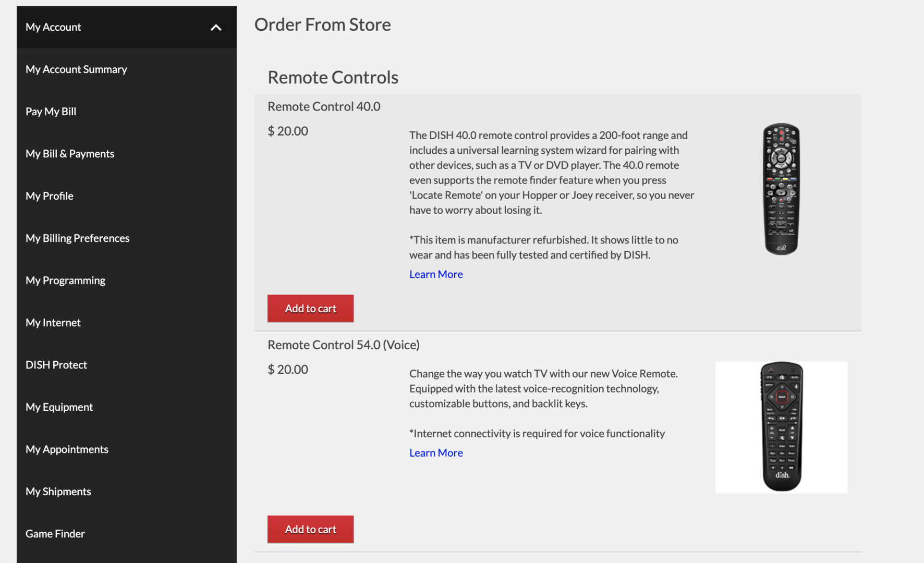Click the $20.00 price of Remote Control 40.0
Viewport: 924px width, 563px height.
(288, 131)
